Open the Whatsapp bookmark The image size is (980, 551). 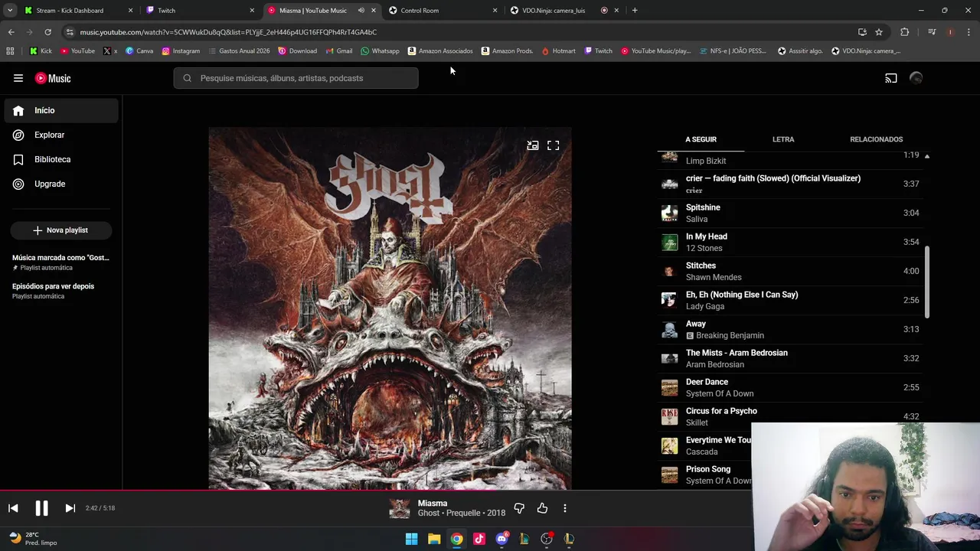380,51
